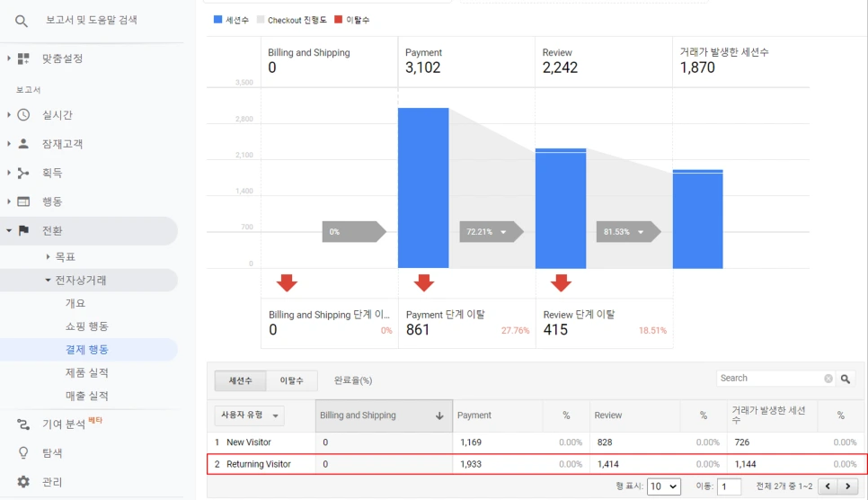Click the Payment column header
868x500 pixels.
[x=474, y=415]
